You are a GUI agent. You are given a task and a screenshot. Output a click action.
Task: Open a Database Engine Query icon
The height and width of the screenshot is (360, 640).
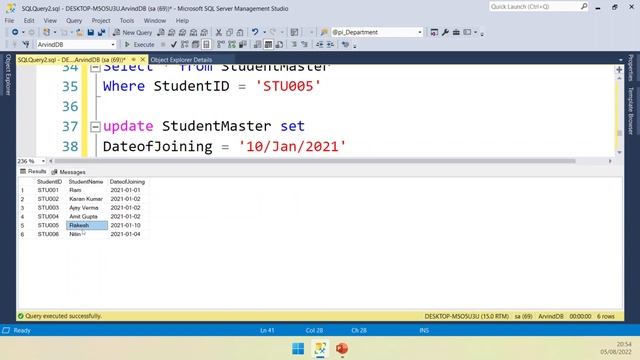(x=161, y=32)
